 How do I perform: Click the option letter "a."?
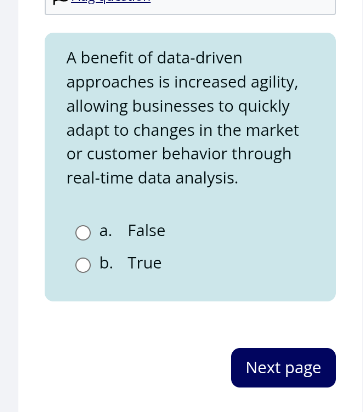tap(106, 231)
